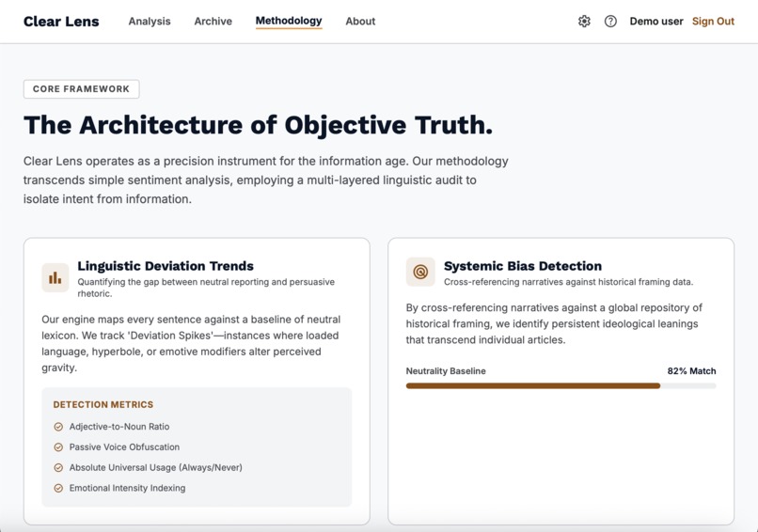
Task: Click the DETECTION METRICS heading
Action: pyautogui.click(x=103, y=404)
